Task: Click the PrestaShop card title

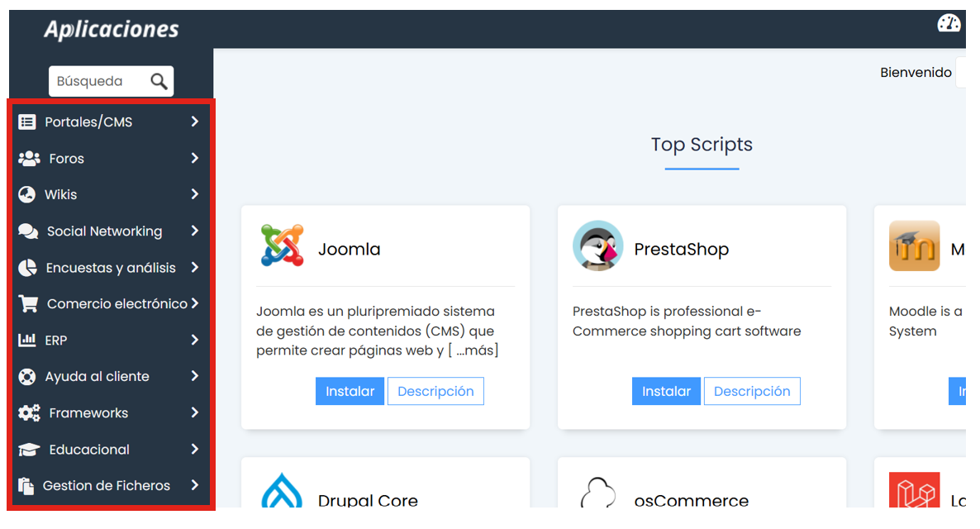Action: click(x=681, y=249)
